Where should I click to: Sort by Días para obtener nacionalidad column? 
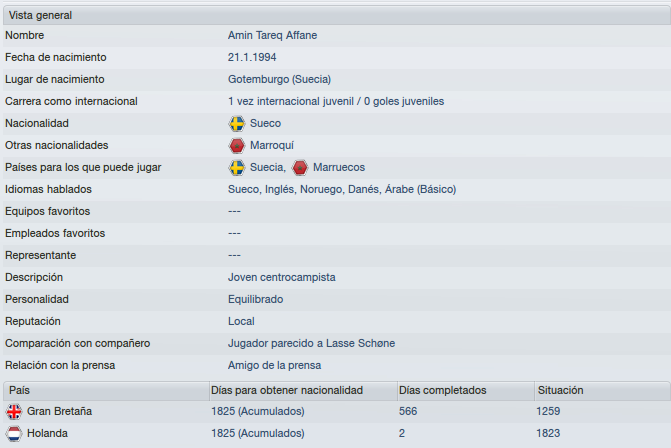click(x=303, y=391)
